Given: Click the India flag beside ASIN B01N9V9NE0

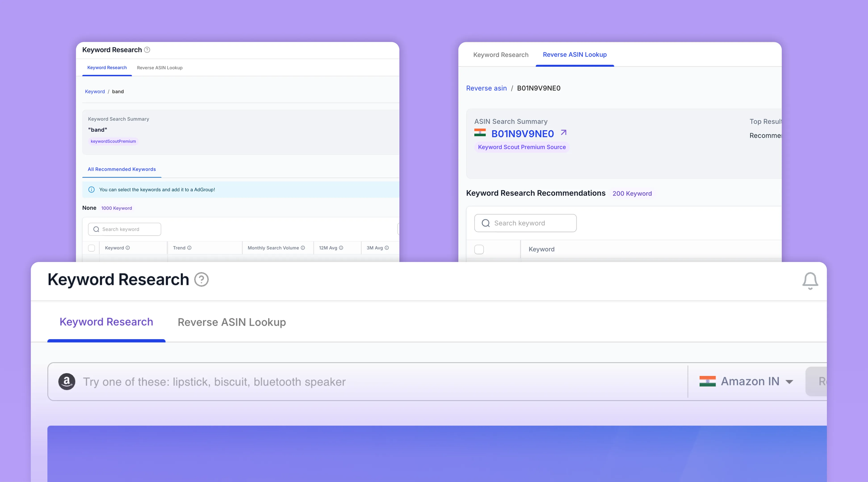Looking at the screenshot, I should click(480, 133).
